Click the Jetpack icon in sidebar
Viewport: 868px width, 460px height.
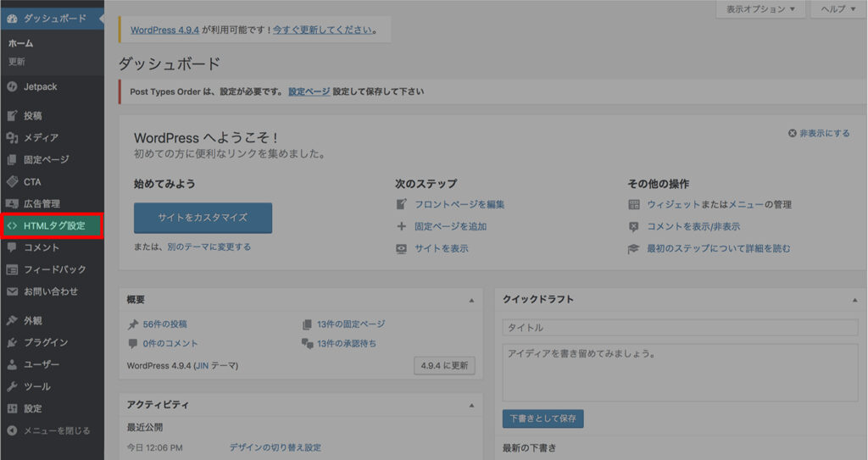point(12,87)
